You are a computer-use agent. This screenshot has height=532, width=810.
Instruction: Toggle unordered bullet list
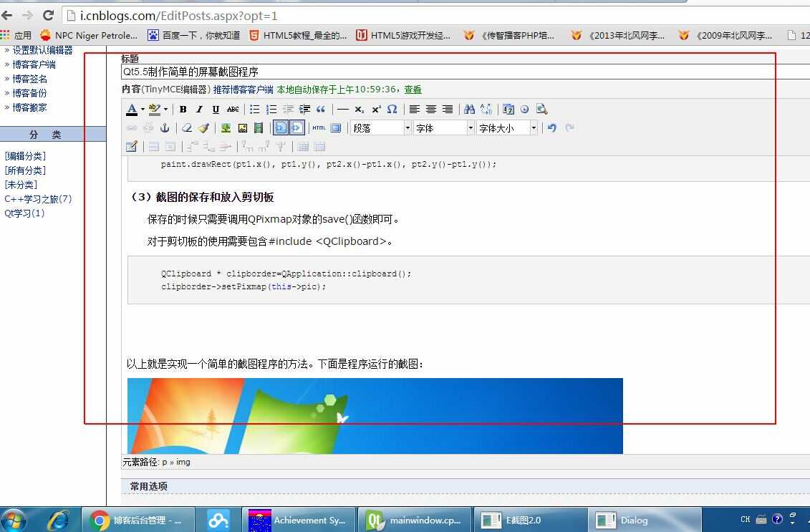pos(254,109)
